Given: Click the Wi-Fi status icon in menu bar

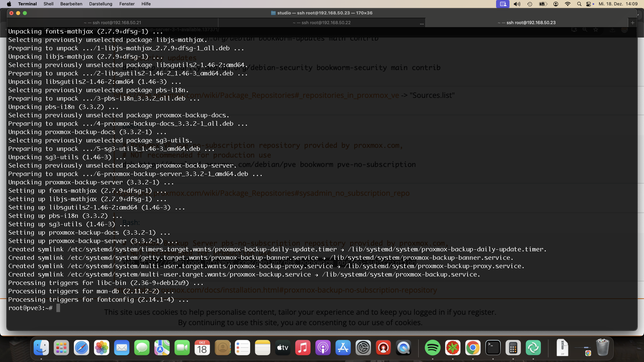Looking at the screenshot, I should 567,4.
